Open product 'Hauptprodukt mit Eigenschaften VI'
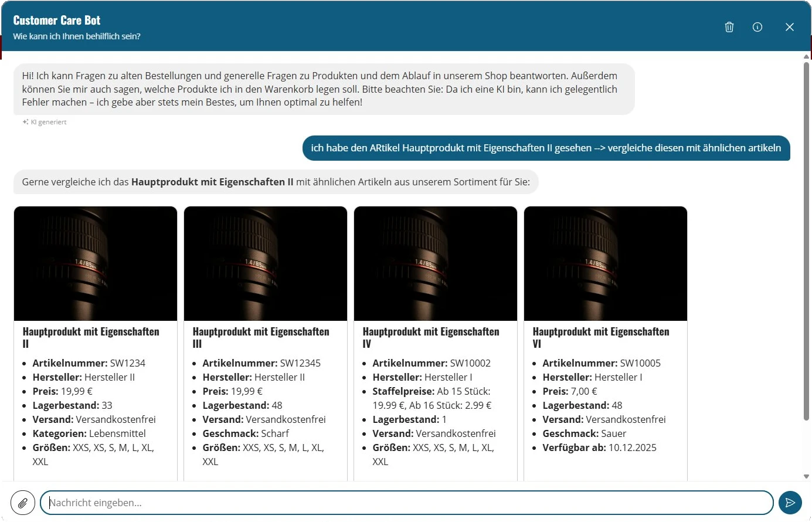 [601, 337]
